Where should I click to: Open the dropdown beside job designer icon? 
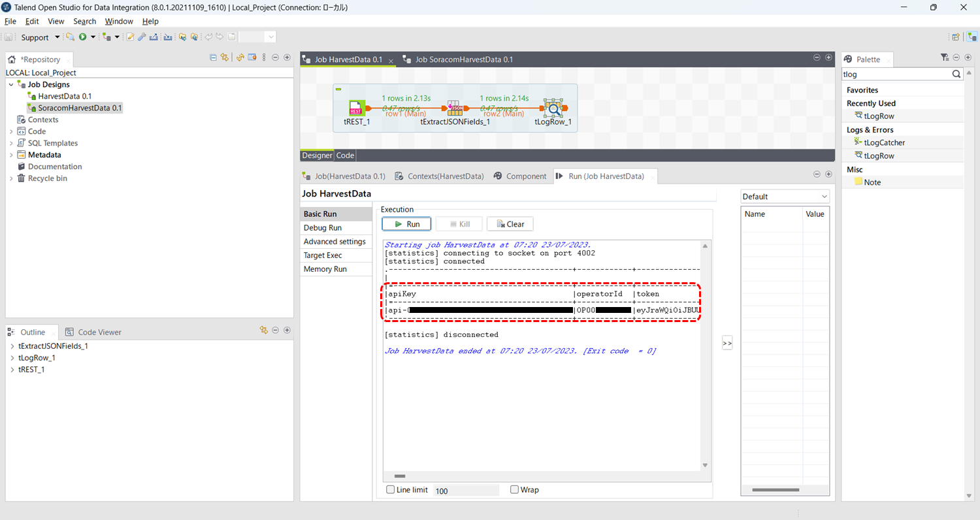117,37
